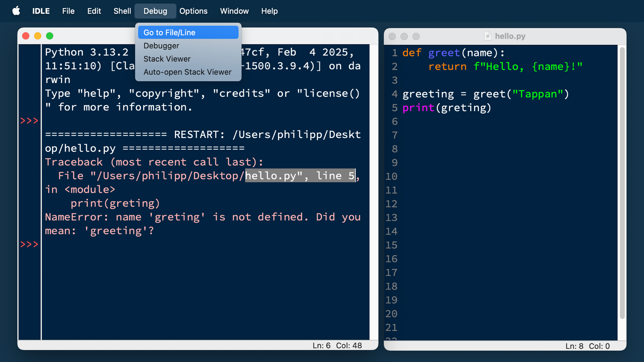Click the hello.py document icon in title bar
The image size is (644, 362).
488,36
